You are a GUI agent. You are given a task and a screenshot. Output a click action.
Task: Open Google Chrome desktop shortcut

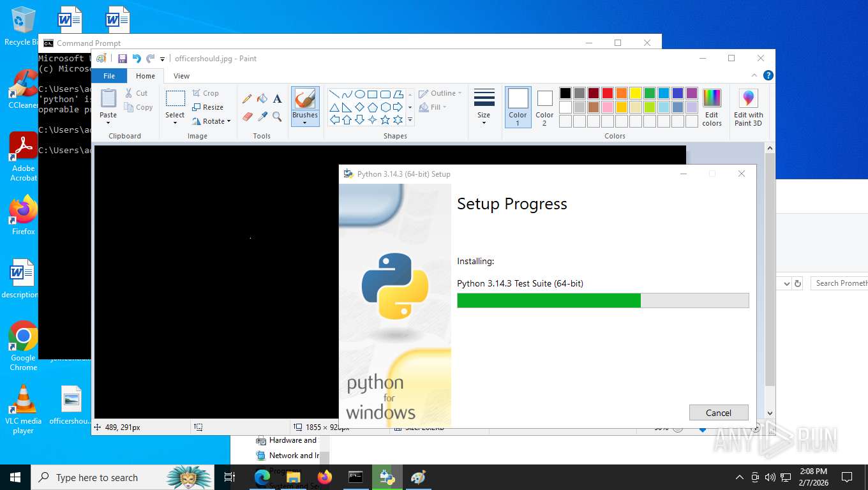click(24, 346)
